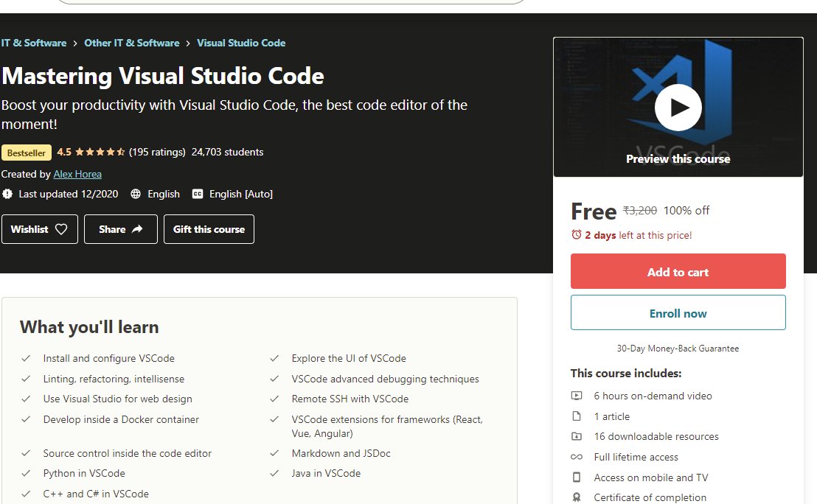Click the 24,703 students count
Image resolution: width=817 pixels, height=504 pixels.
pos(227,152)
